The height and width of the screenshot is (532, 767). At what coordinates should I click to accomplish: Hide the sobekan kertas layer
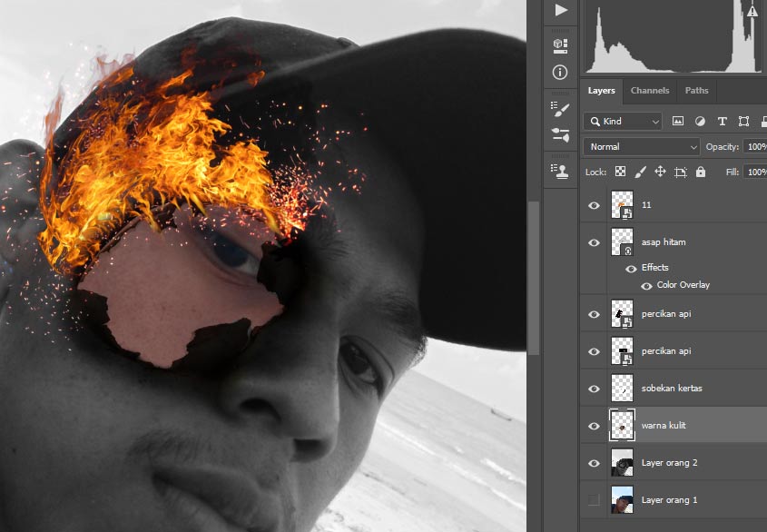(x=594, y=389)
